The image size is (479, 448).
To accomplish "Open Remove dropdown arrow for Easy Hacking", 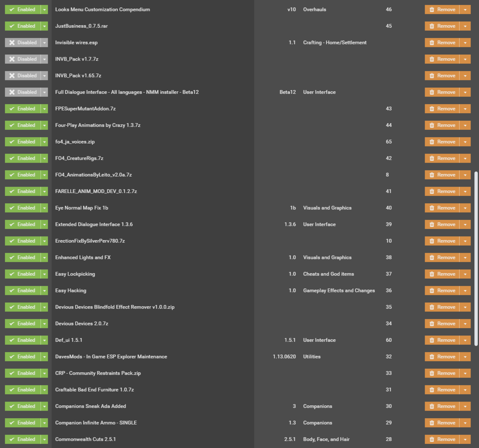I will 465,290.
